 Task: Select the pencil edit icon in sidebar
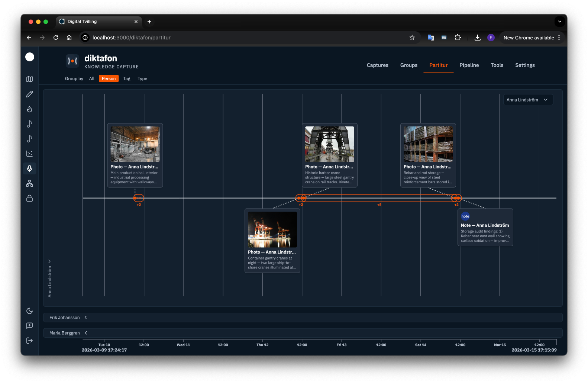coord(30,94)
